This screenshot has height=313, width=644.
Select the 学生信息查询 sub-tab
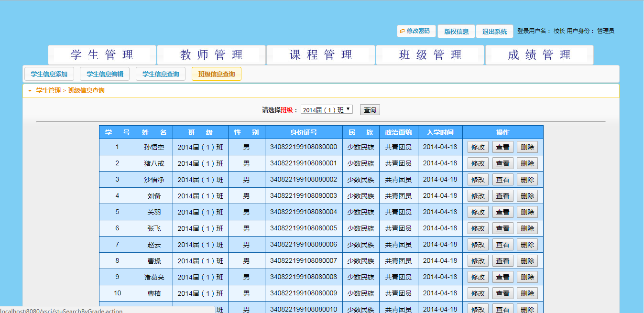[161, 74]
